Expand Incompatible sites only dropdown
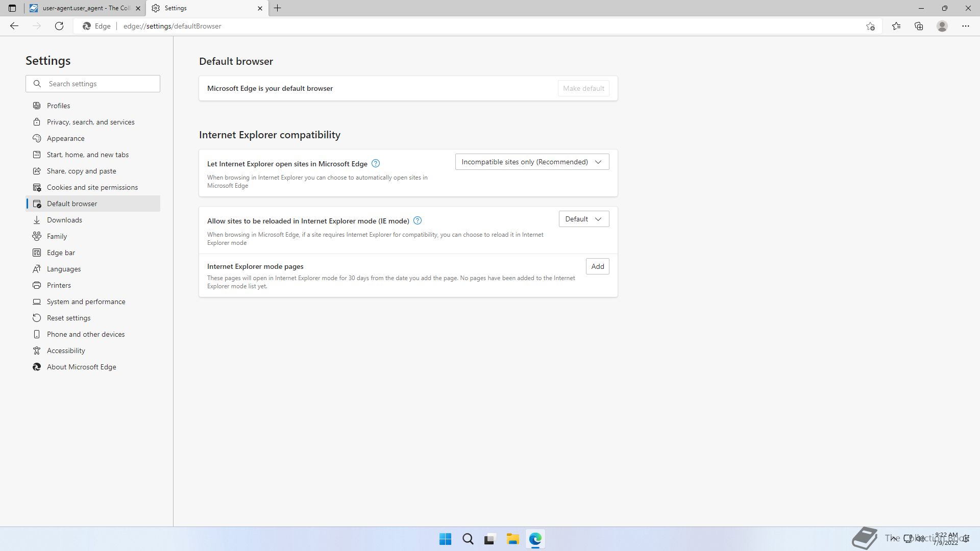Viewport: 980px width, 551px height. [x=532, y=162]
